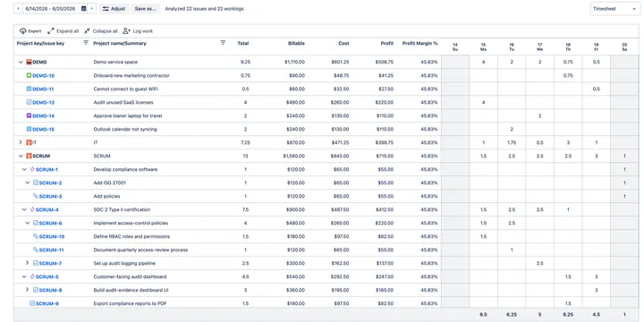Expand the IT project row

point(21,142)
